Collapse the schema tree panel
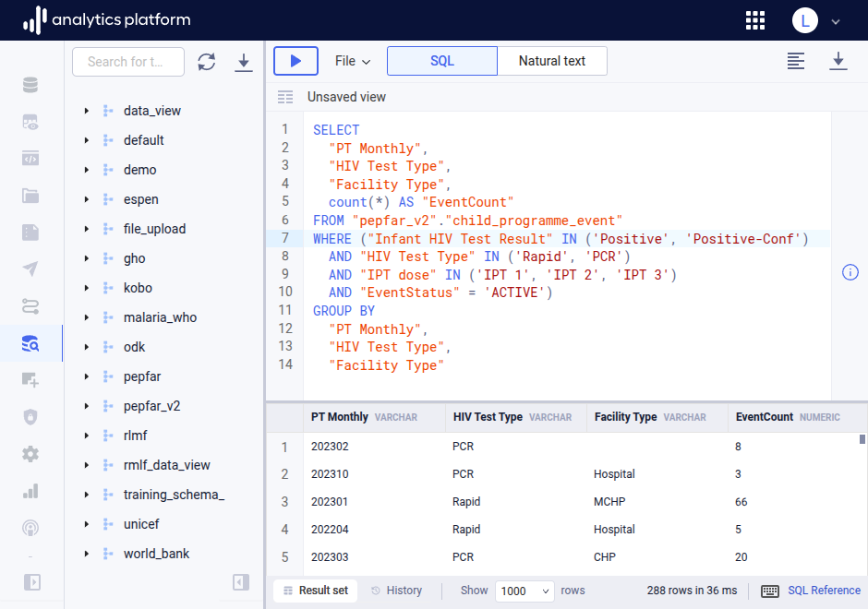Viewport: 868px width, 609px height. (x=241, y=582)
